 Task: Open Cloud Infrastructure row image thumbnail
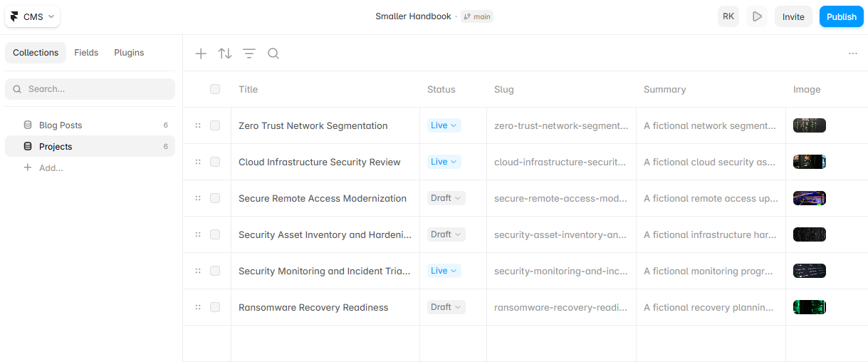(810, 162)
